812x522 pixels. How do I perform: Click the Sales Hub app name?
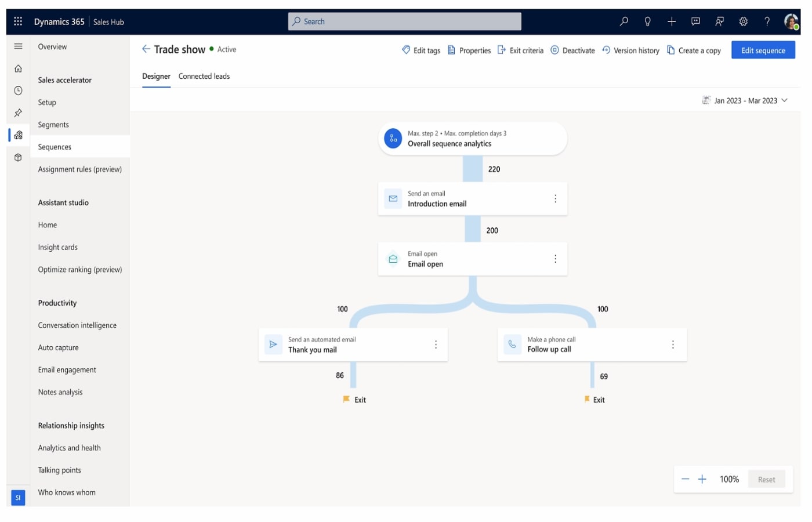coord(108,22)
